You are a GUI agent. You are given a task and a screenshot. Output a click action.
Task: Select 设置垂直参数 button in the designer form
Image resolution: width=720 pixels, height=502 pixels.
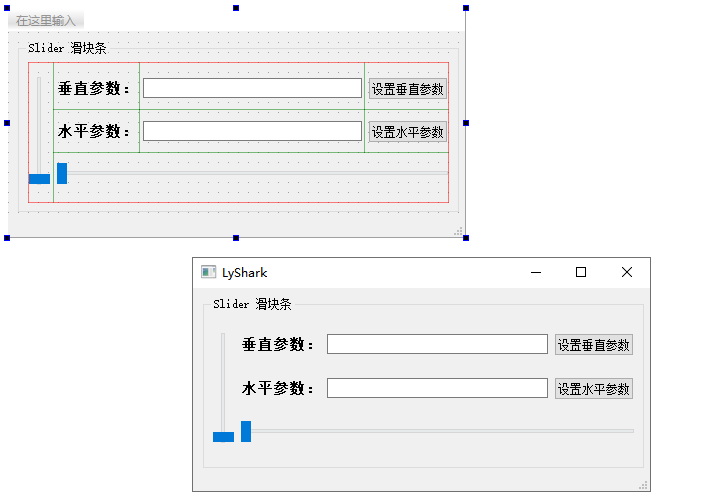[x=407, y=89]
